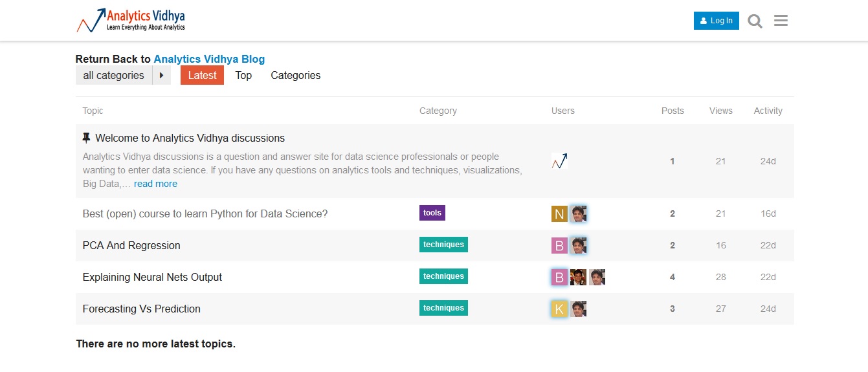The image size is (868, 372).
Task: Click the Analytics Vidhya avatar in Welcome row
Action: point(559,161)
